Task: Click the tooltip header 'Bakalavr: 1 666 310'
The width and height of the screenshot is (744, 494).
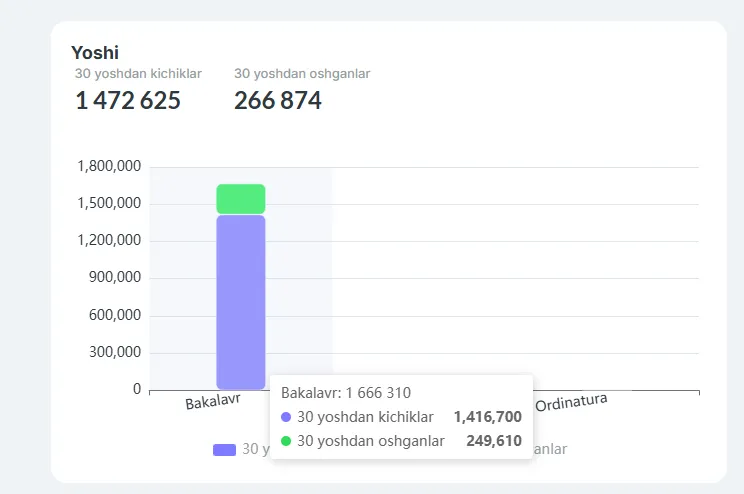Action: click(346, 393)
